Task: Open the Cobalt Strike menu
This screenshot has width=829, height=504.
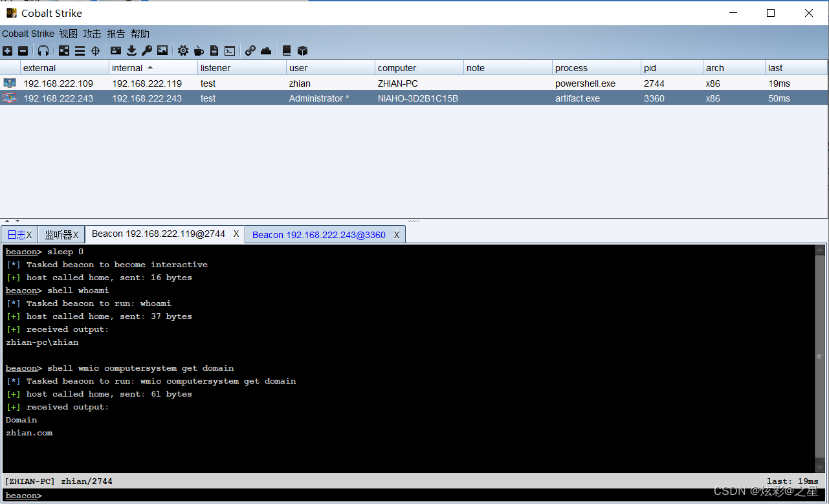Action: pyautogui.click(x=28, y=34)
